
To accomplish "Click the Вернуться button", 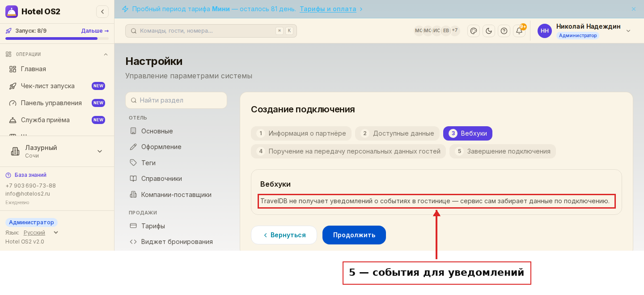I will point(284,235).
